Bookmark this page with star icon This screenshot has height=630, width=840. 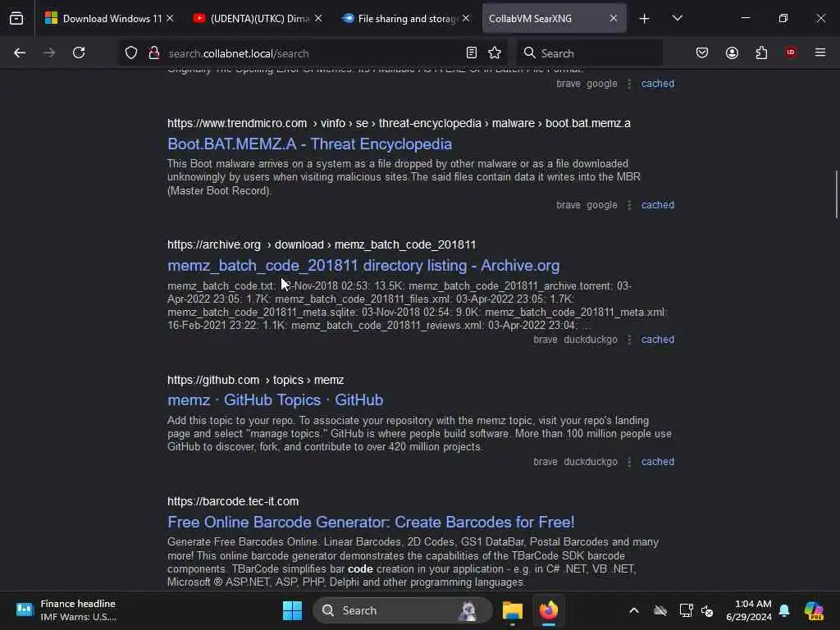[x=495, y=52]
